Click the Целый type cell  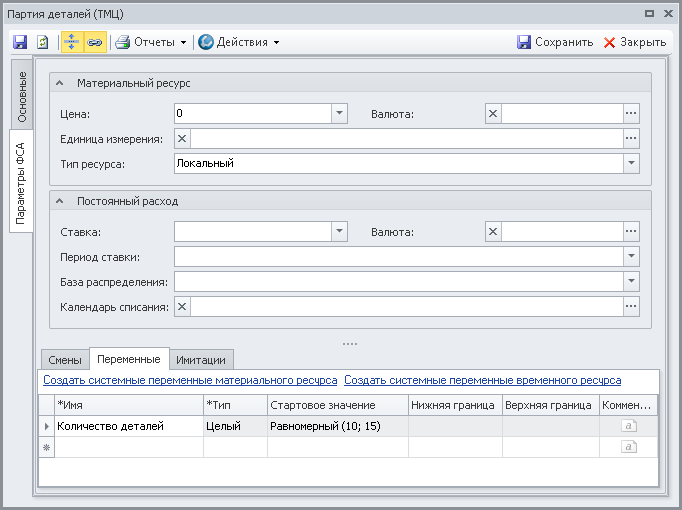235,426
